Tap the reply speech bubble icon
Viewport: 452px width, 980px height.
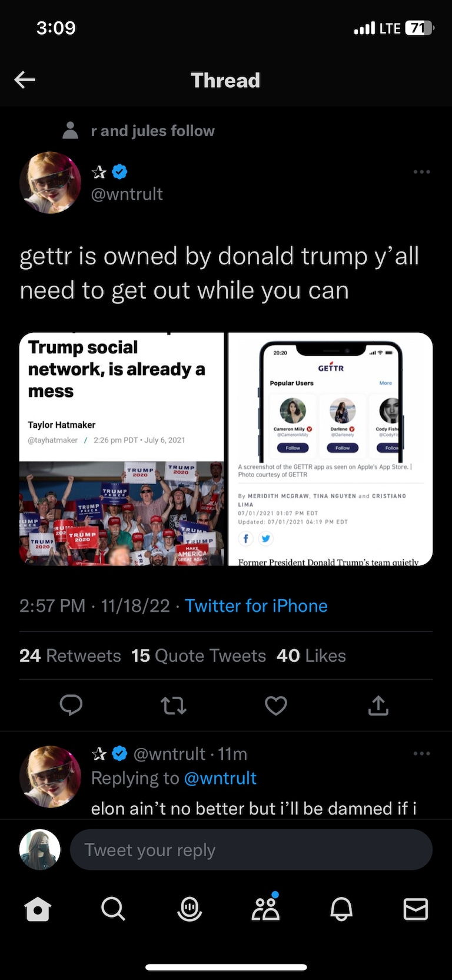[71, 705]
